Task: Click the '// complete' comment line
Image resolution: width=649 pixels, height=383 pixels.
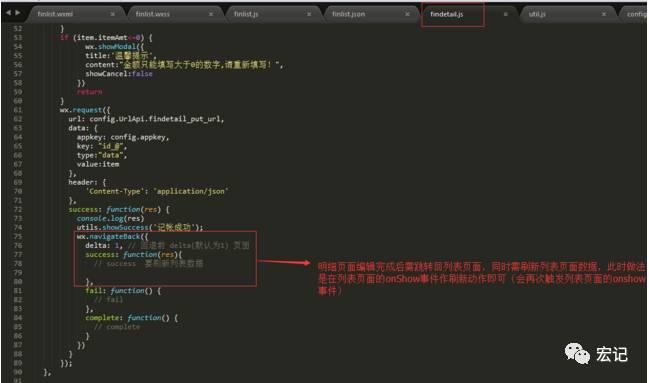Action: [x=117, y=327]
